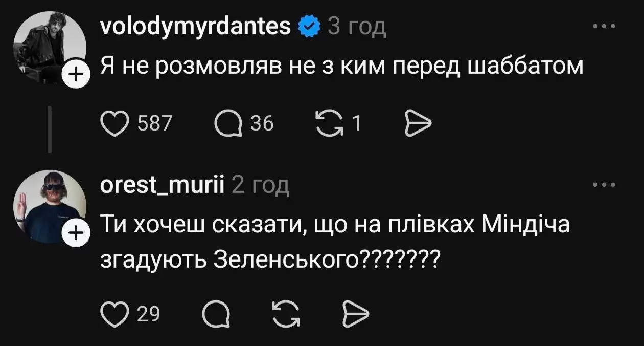
Task: Like the volodymyrdantes post with heart icon
Action: (x=114, y=124)
